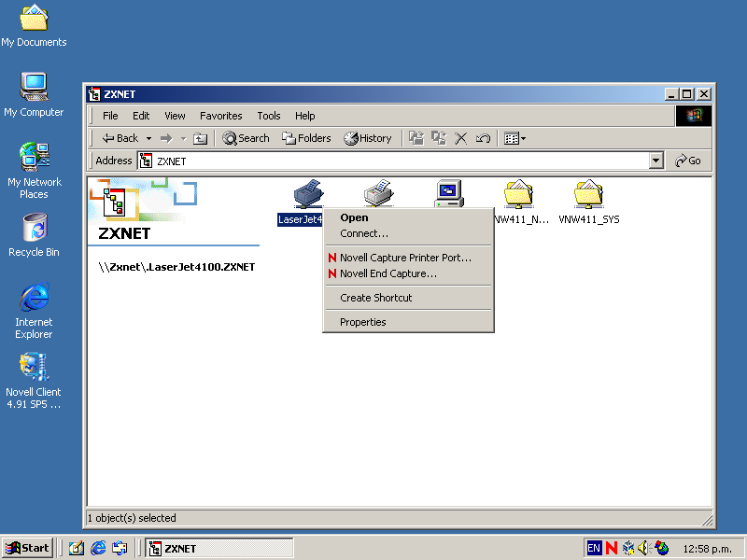Open the File menu
The height and width of the screenshot is (560, 747).
pyautogui.click(x=110, y=116)
